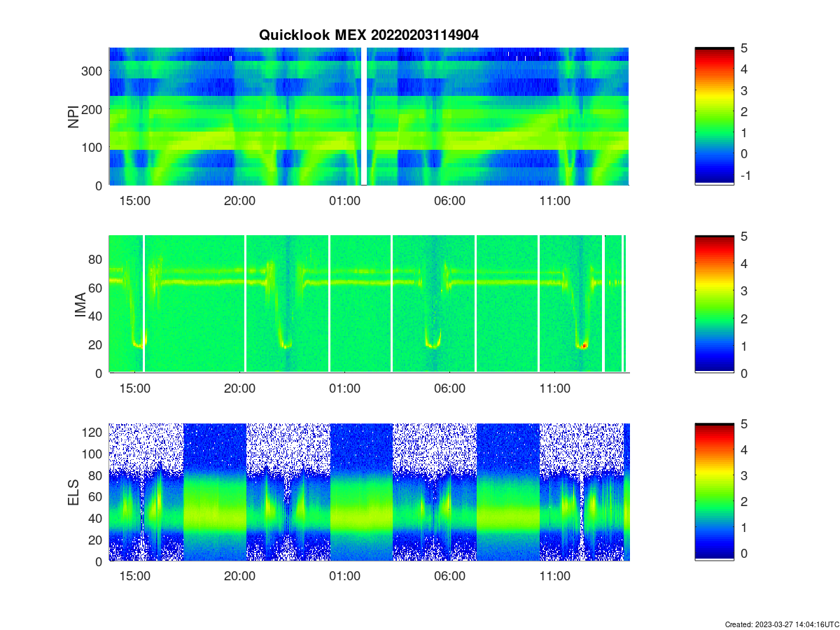This screenshot has width=840, height=630.
Task: Click the 100 y-tick on the NPI axis
Action: [94, 148]
